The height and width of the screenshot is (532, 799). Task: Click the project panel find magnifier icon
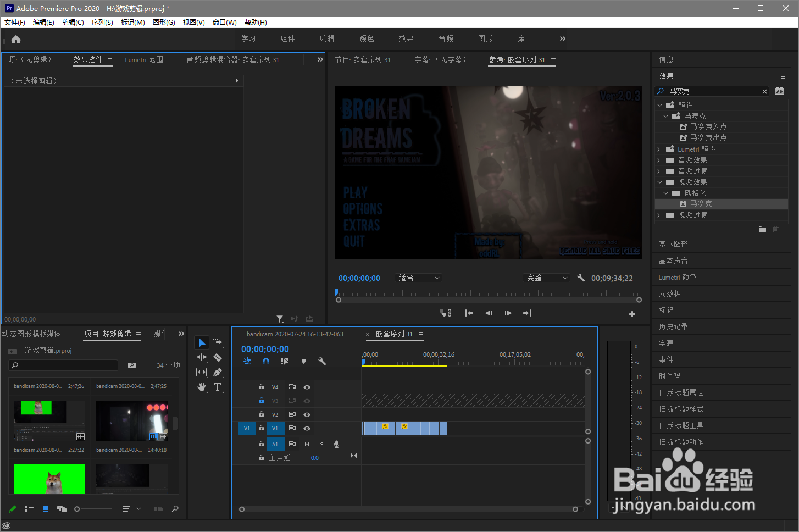175,509
